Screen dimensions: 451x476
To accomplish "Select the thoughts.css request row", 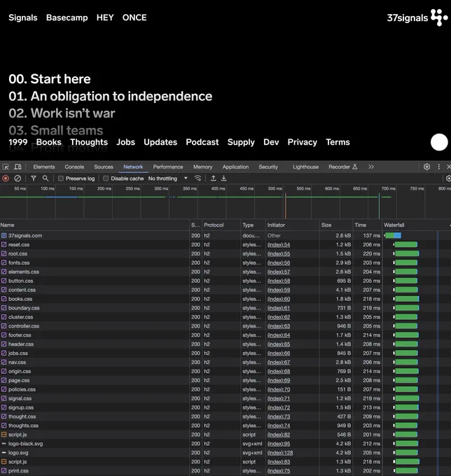I will click(x=225, y=426).
